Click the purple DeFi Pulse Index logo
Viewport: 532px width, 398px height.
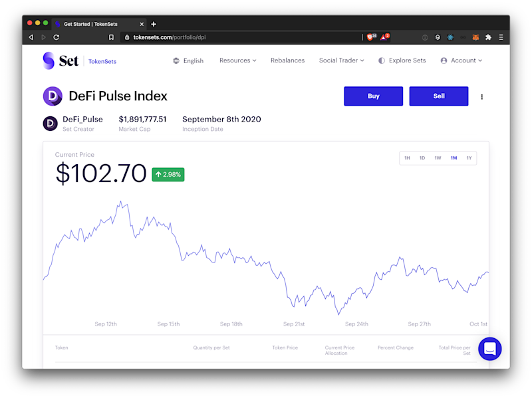(x=53, y=96)
